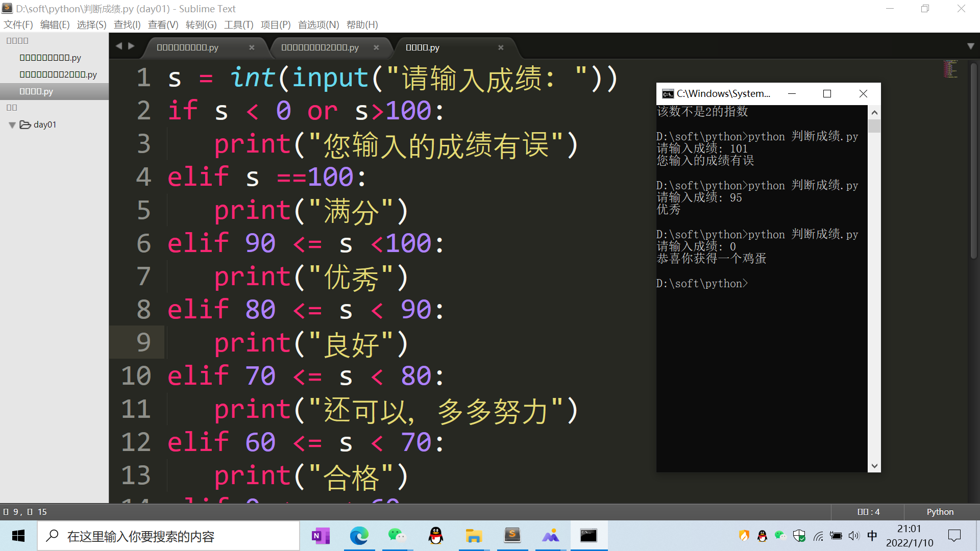Image resolution: width=980 pixels, height=551 pixels.
Task: Click scroll-up arrow in command prompt window
Action: coord(874,113)
